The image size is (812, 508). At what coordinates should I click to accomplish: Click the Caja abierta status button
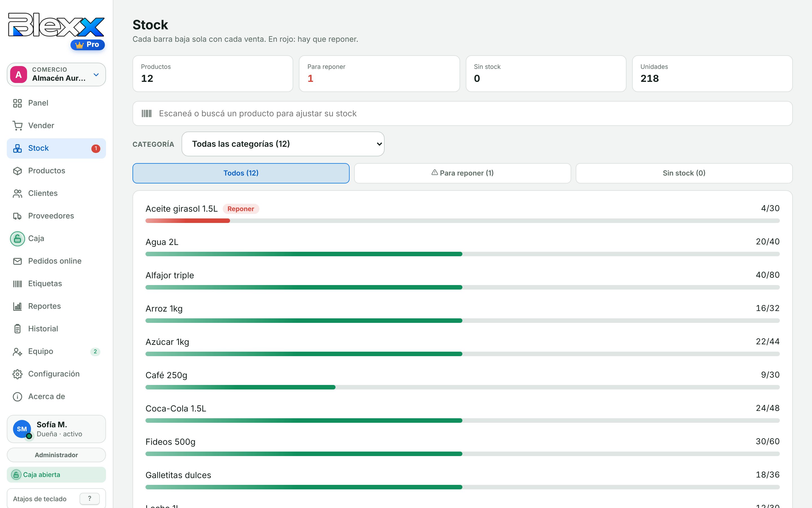(x=56, y=475)
